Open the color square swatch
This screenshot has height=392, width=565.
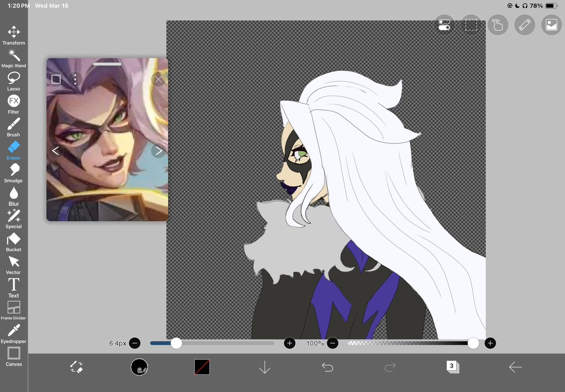click(202, 367)
